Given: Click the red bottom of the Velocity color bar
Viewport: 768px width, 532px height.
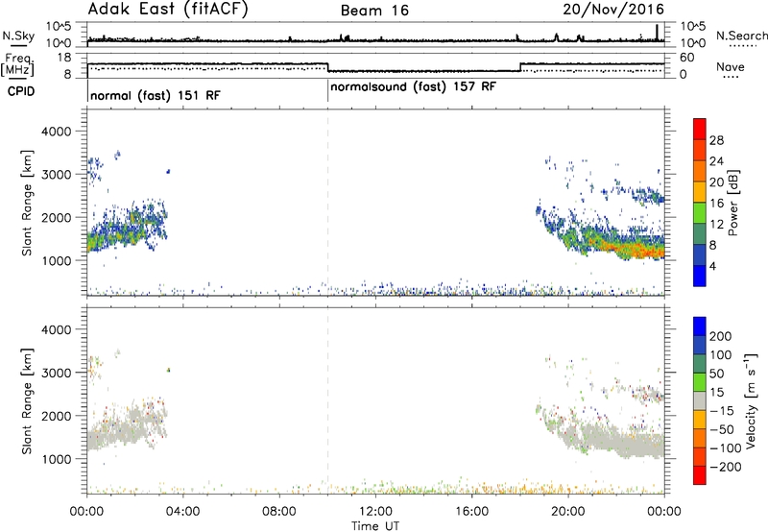Looking at the screenshot, I should click(x=700, y=475).
